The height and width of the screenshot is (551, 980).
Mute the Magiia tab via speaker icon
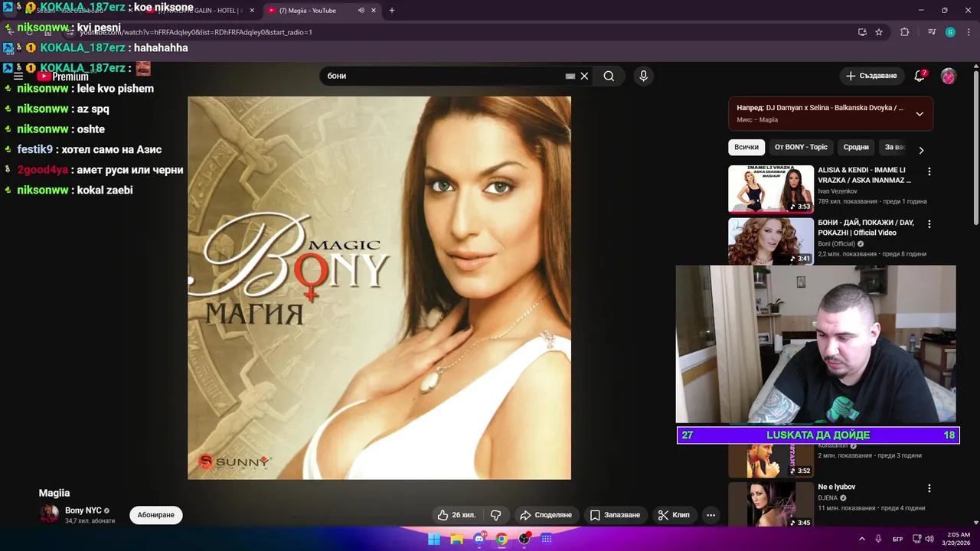[361, 11]
